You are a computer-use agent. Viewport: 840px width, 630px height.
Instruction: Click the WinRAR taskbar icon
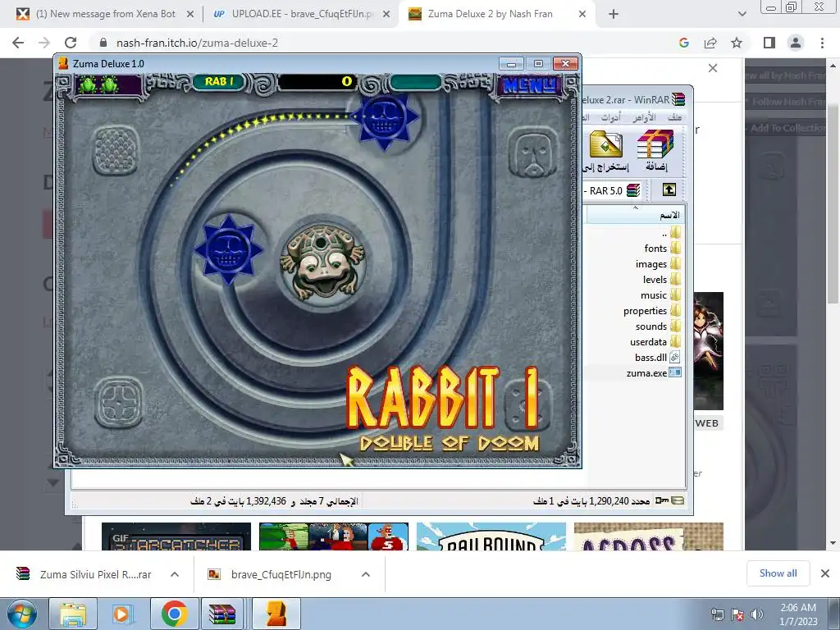coord(224,614)
